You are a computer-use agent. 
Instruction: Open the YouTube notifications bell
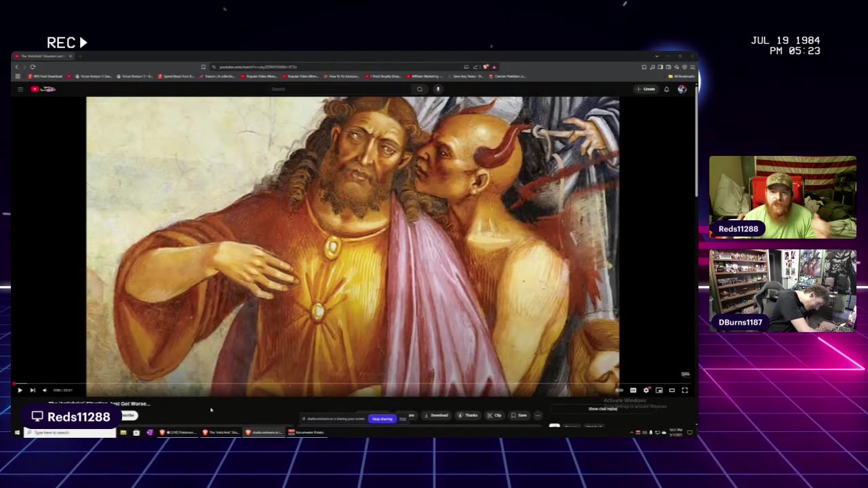pos(667,89)
